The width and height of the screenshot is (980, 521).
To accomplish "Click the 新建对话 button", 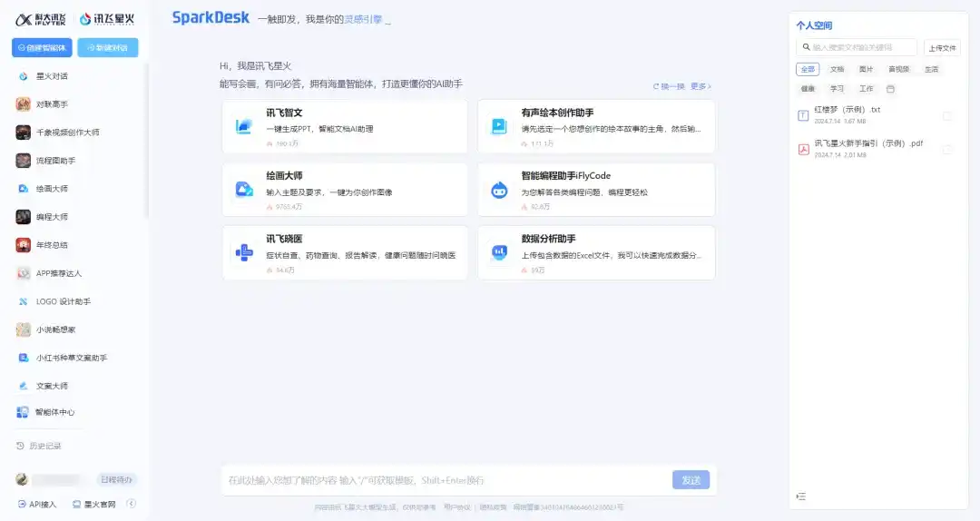I will 107,47.
